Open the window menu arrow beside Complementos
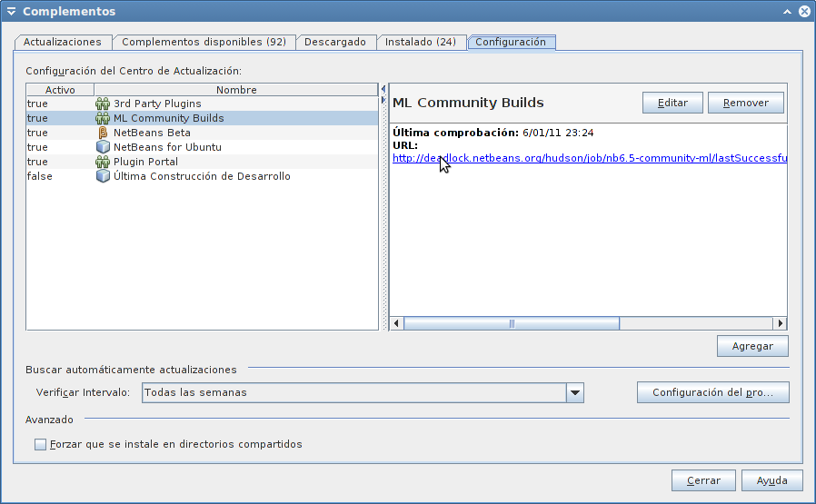 click(11, 12)
